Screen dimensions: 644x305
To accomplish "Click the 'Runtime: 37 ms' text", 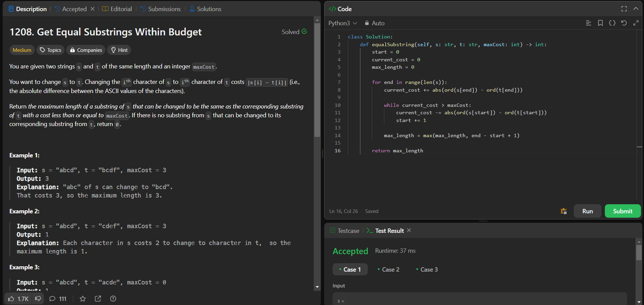I will [x=395, y=251].
